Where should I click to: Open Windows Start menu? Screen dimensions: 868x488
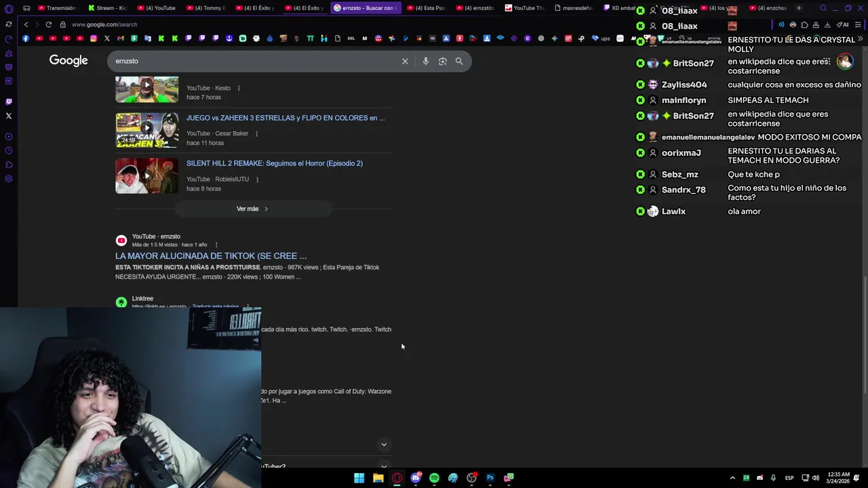click(359, 478)
